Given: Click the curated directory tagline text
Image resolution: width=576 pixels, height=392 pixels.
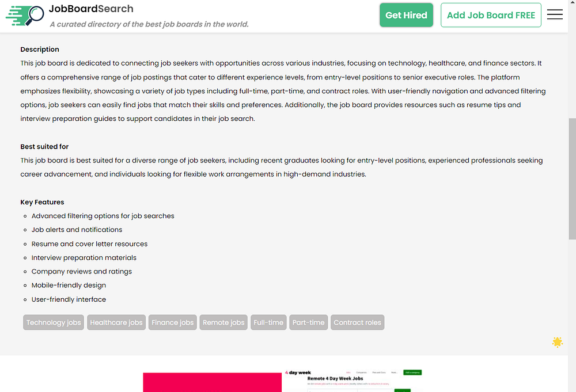Looking at the screenshot, I should pos(149,24).
